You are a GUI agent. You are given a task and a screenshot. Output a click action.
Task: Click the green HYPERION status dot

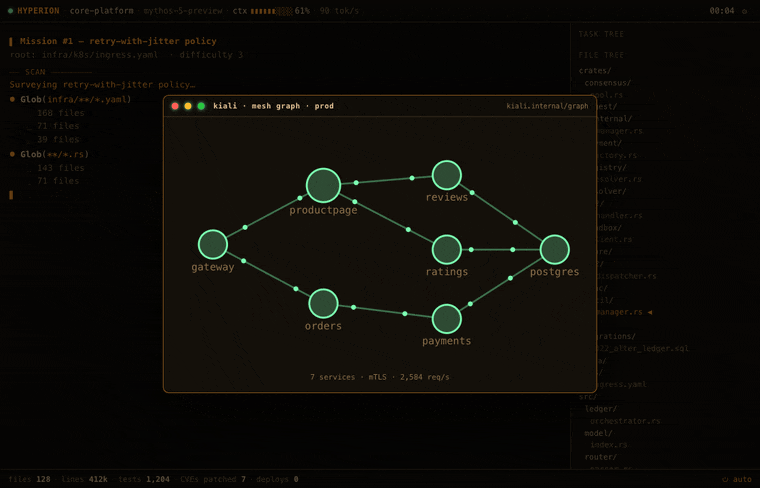click(x=10, y=11)
